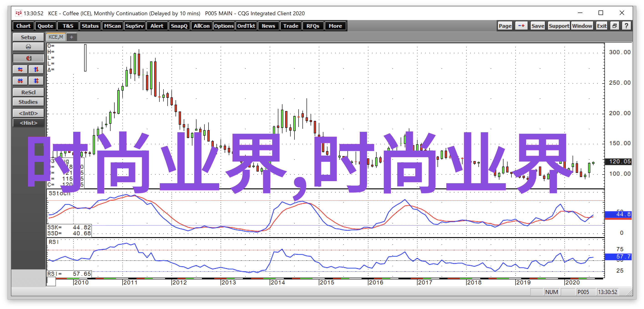Click the question mark help icon
644x309 pixels.
point(626,26)
